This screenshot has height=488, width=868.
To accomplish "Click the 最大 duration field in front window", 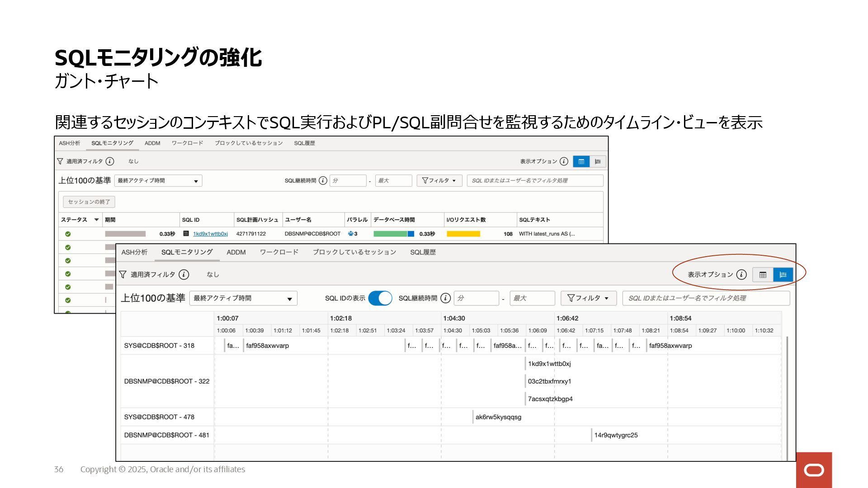I will 533,298.
